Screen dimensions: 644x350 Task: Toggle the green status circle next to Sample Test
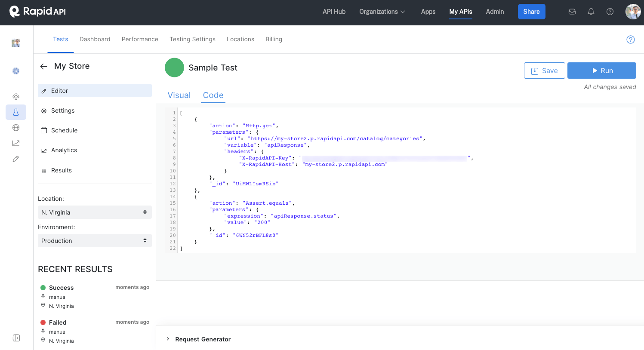tap(174, 68)
